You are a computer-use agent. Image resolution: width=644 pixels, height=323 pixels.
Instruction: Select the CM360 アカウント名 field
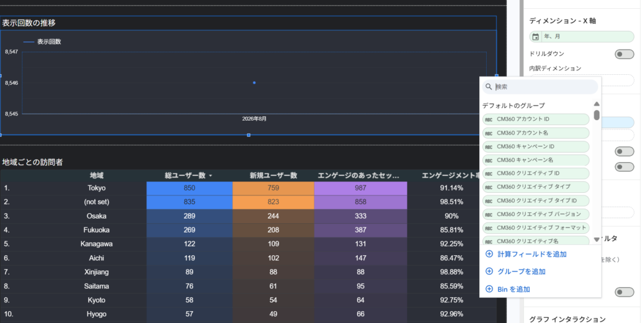pyautogui.click(x=536, y=133)
